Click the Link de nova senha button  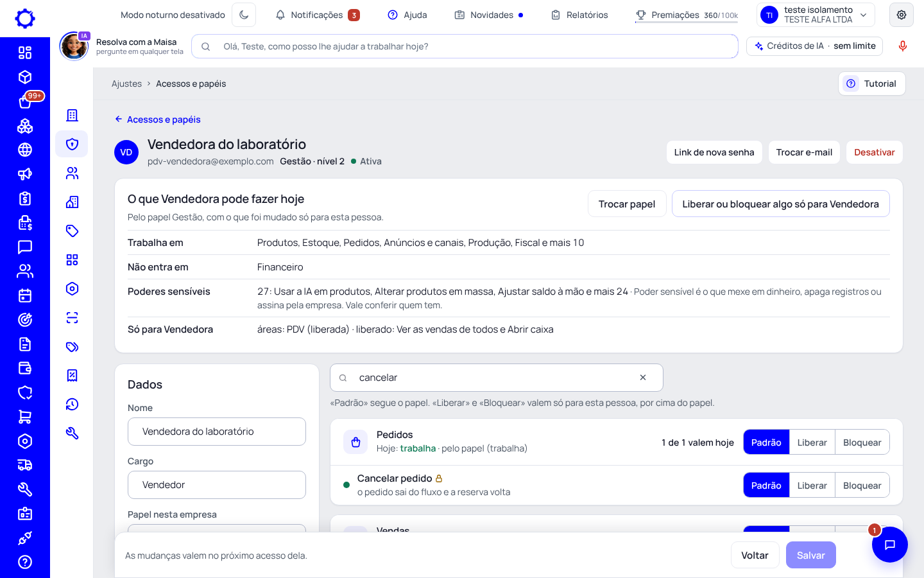pos(714,152)
